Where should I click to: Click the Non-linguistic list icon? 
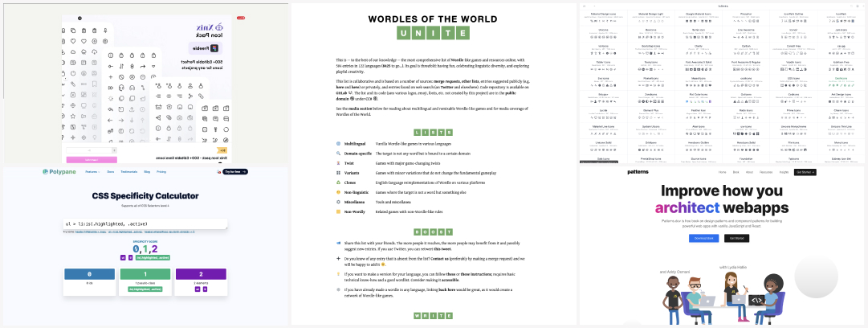coord(338,192)
